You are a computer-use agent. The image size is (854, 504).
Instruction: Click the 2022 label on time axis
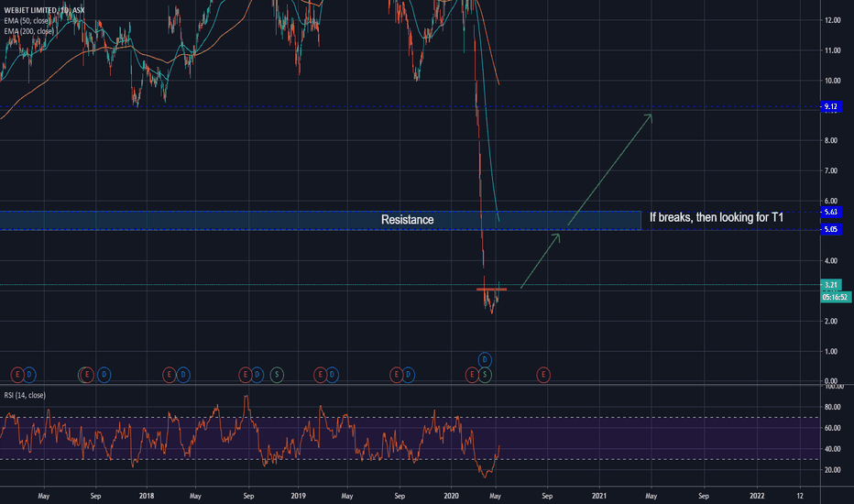click(757, 496)
